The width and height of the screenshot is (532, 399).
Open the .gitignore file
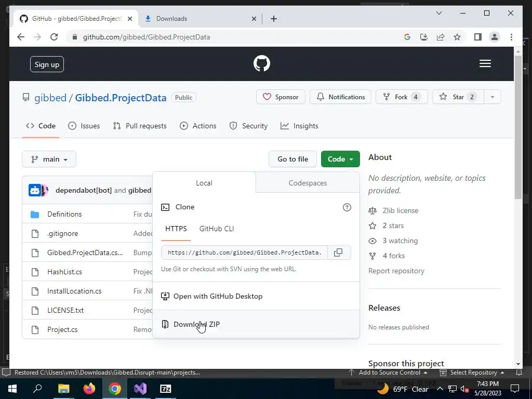(x=63, y=233)
